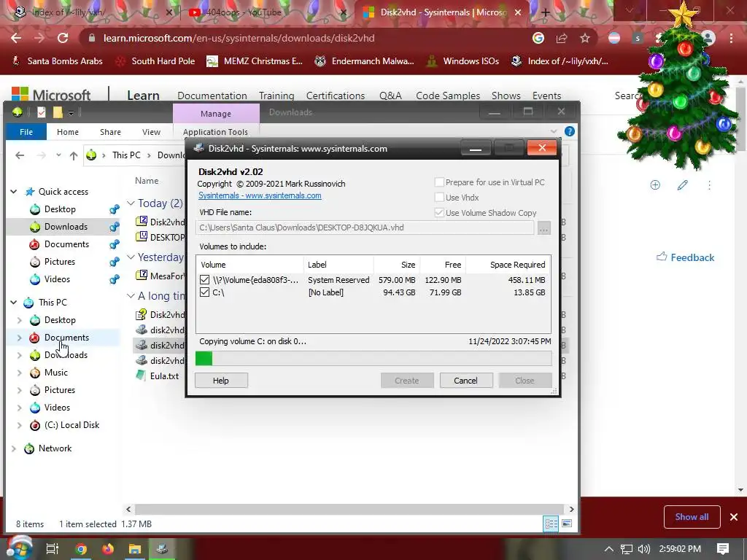This screenshot has width=747, height=560.
Task: Reload the page in Chrome
Action: [63, 38]
